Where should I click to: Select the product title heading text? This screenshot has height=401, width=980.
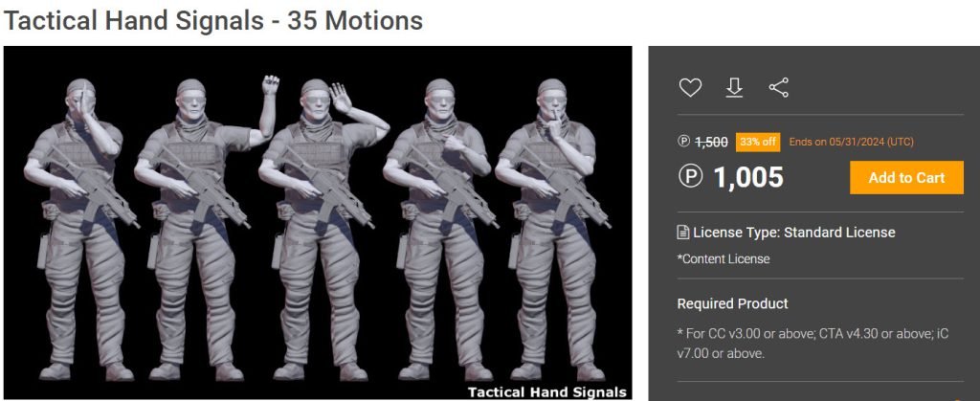(x=213, y=21)
